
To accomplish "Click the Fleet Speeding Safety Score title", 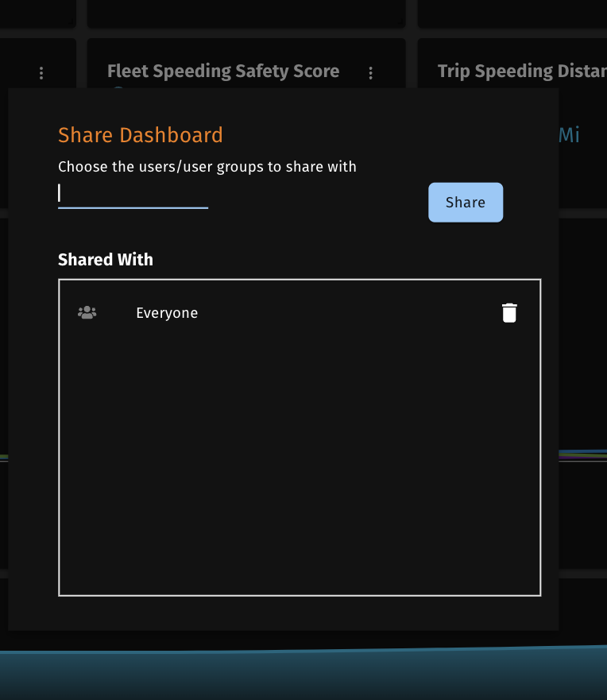I will tap(223, 72).
